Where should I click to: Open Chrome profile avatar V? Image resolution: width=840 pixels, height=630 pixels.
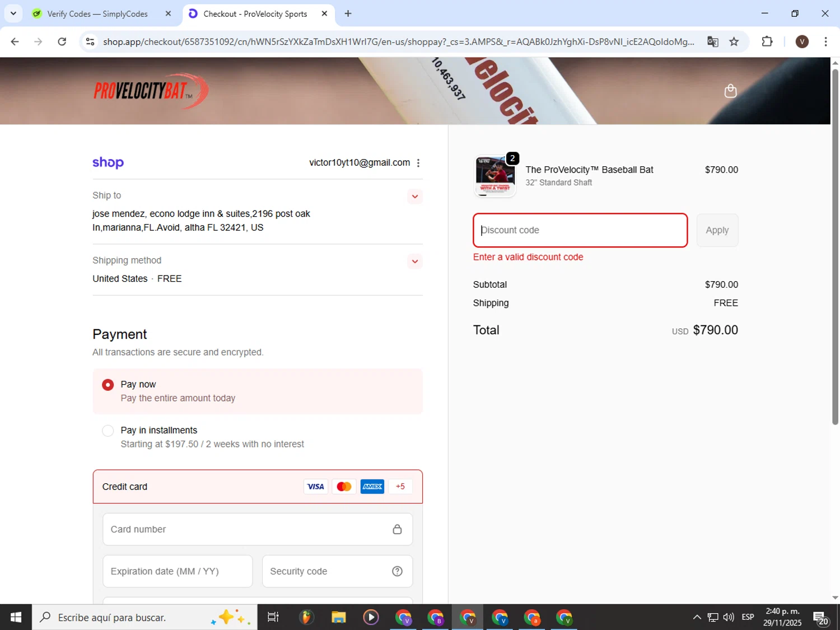(x=802, y=41)
